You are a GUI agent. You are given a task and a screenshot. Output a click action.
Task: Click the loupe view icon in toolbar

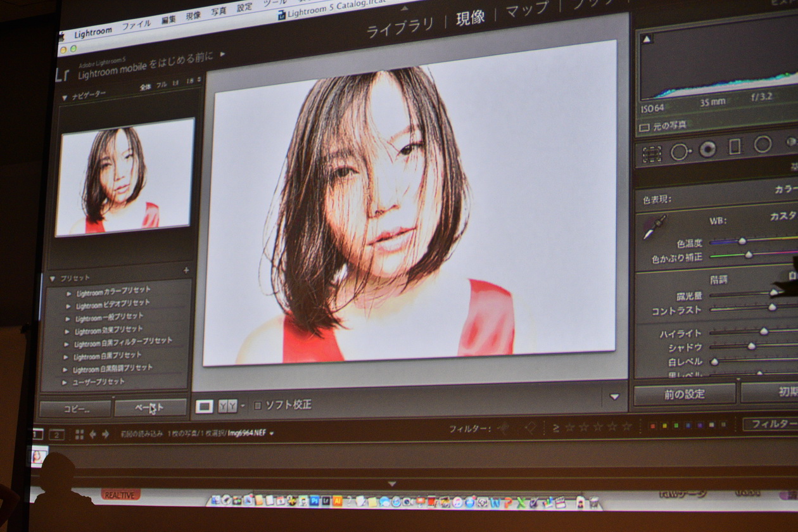click(x=204, y=406)
